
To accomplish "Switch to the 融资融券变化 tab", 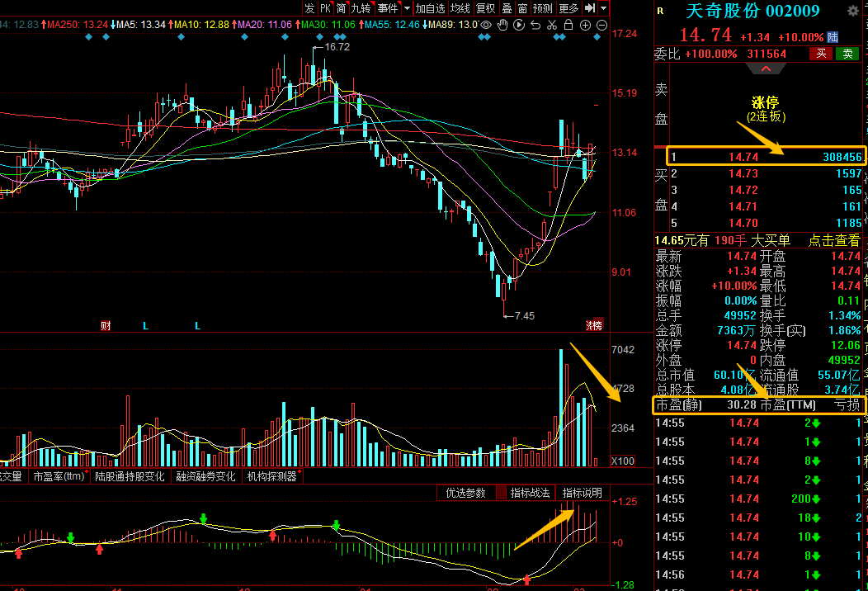I will click(x=205, y=476).
